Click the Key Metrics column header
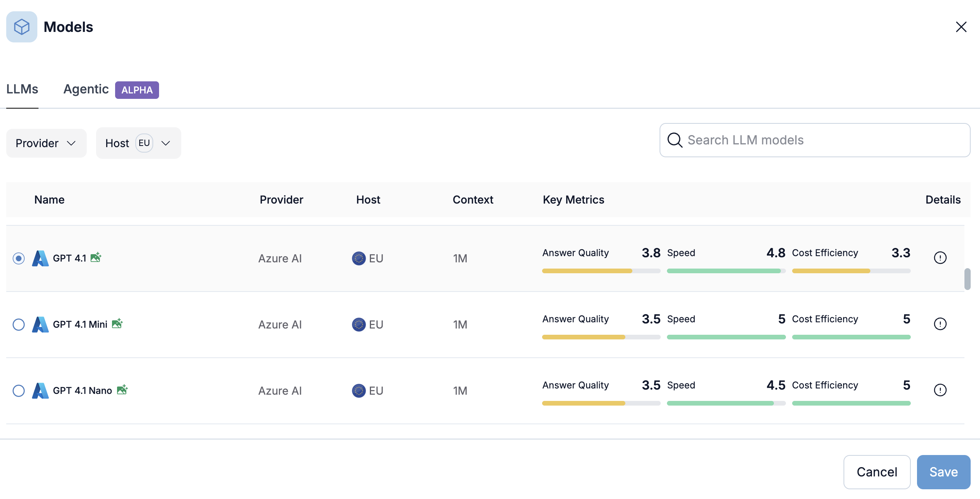980x499 pixels. pos(573,200)
